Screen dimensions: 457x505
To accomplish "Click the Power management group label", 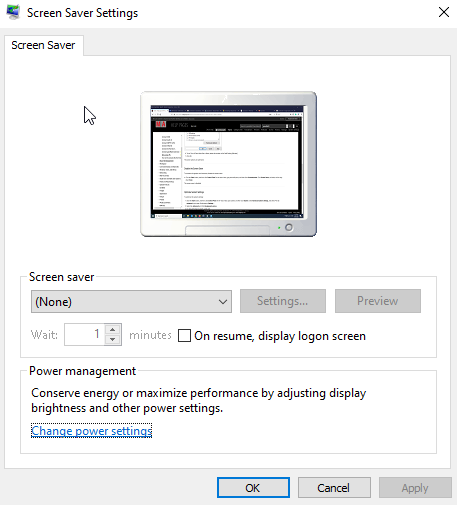I will coord(82,371).
